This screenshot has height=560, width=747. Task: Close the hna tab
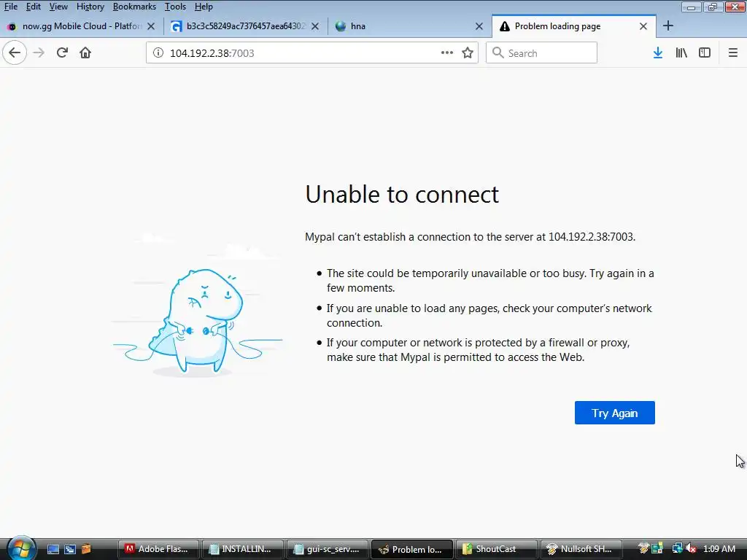pyautogui.click(x=479, y=27)
